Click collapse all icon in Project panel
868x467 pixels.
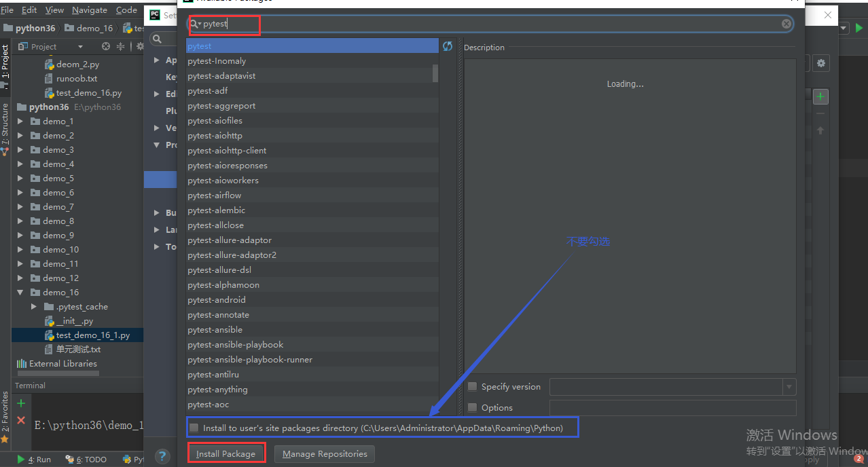pos(121,46)
